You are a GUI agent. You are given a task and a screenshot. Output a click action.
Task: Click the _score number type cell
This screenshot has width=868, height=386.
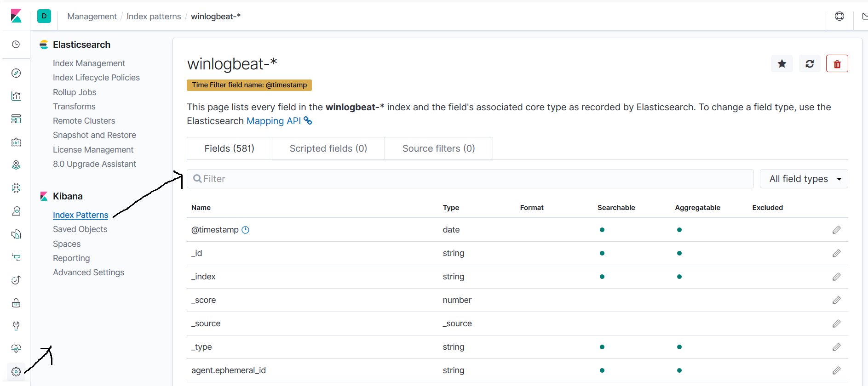(x=457, y=300)
